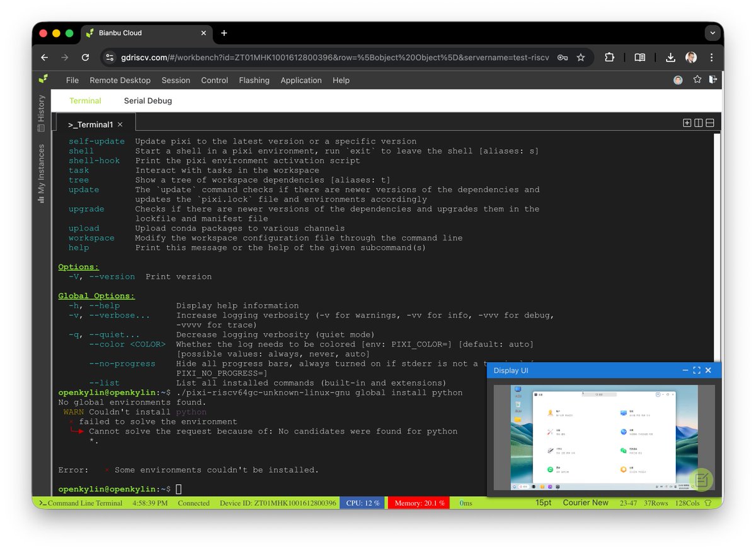The image size is (756, 551).
Task: Open a new browser tab with plus
Action: 224,33
